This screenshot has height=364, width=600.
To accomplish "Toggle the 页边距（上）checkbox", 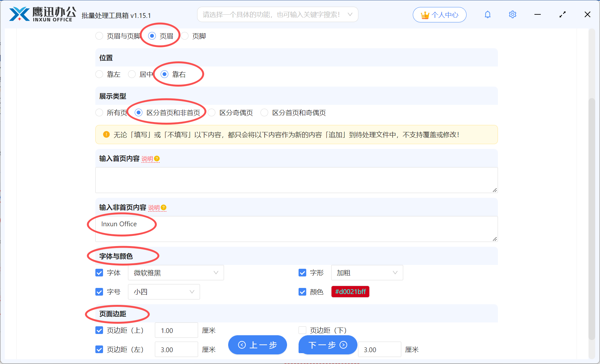I will (99, 330).
